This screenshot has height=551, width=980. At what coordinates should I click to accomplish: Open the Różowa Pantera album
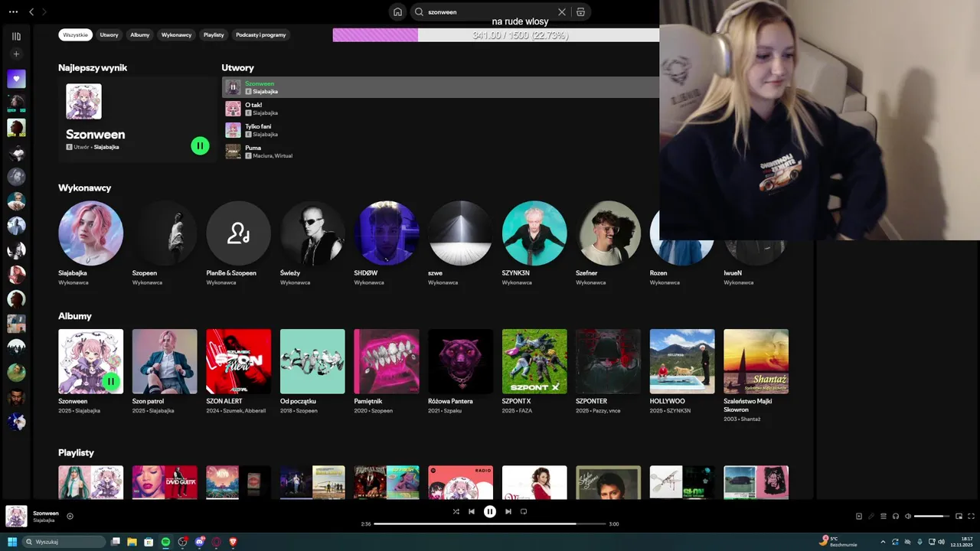point(461,362)
